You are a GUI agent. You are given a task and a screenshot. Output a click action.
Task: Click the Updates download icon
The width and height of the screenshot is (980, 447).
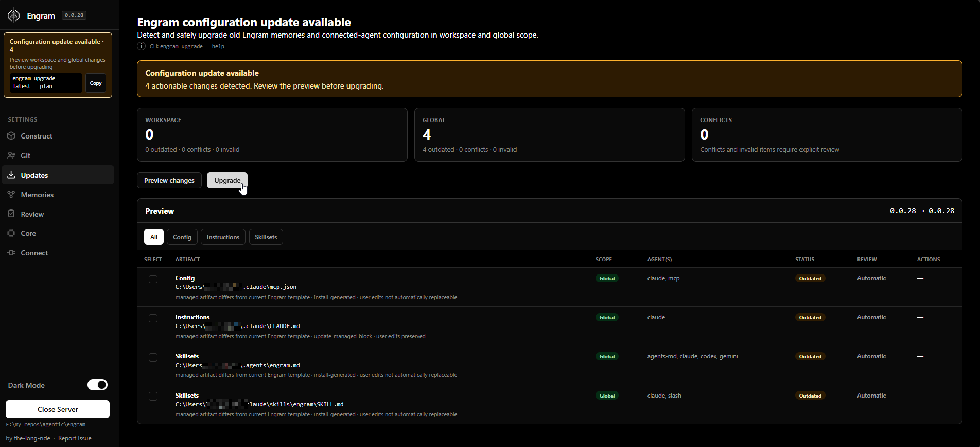11,175
